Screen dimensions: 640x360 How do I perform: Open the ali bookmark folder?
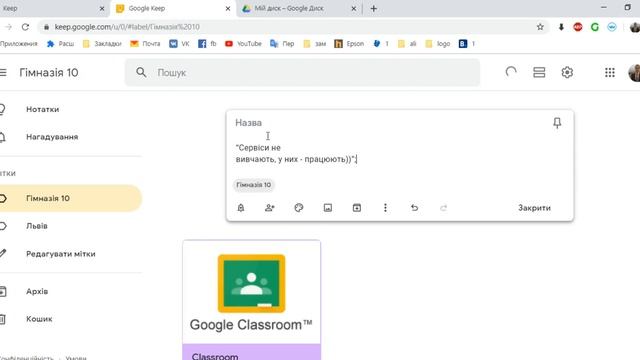pos(407,44)
